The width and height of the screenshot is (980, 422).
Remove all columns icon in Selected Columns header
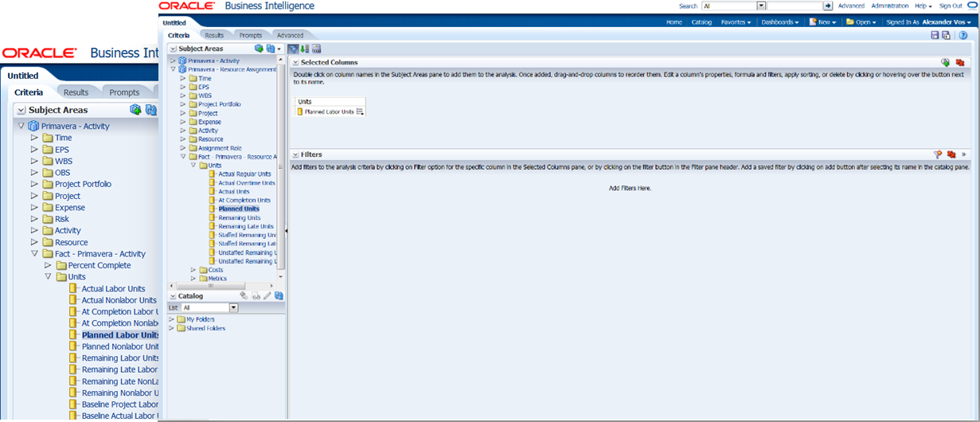(960, 62)
